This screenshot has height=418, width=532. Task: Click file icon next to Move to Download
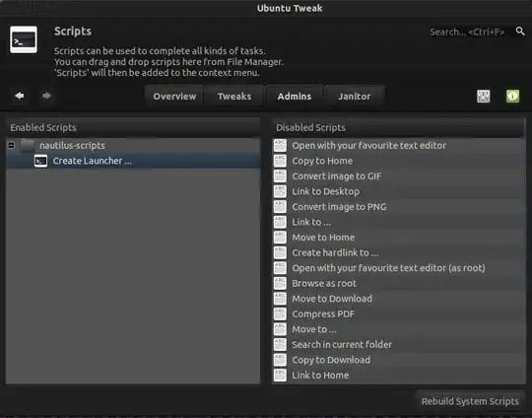[280, 299]
